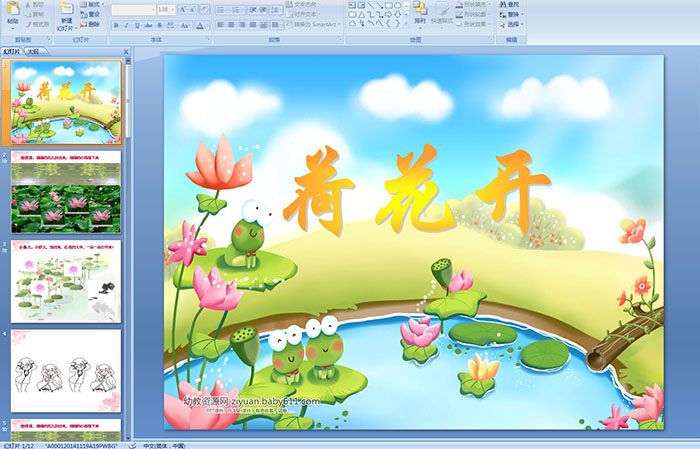700x449 pixels.
Task: Select the Rectangle shape
Action: (389, 5)
